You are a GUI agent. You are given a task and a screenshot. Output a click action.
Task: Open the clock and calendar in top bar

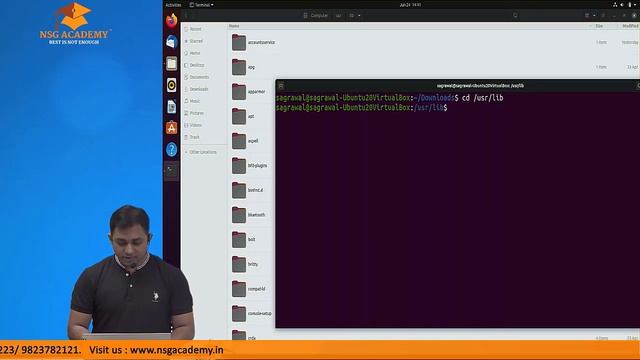click(x=410, y=5)
